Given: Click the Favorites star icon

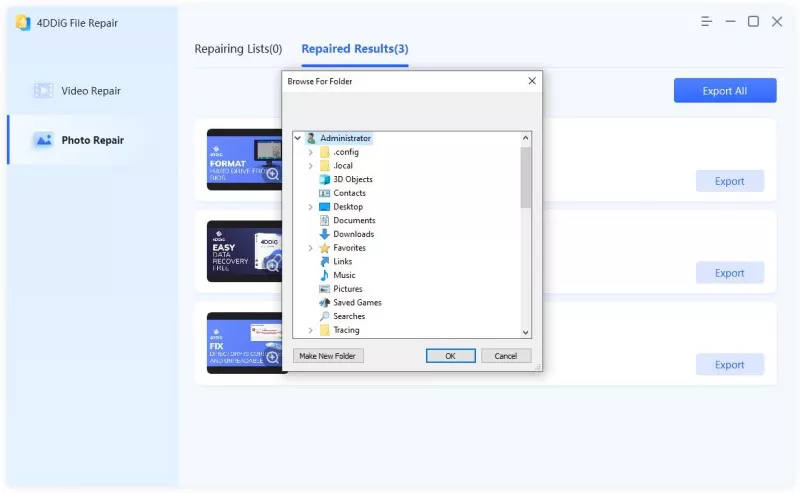Looking at the screenshot, I should coord(324,248).
